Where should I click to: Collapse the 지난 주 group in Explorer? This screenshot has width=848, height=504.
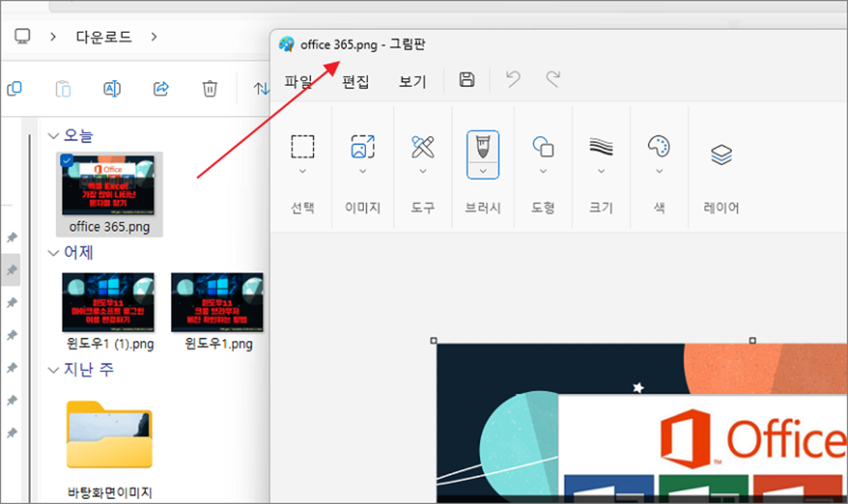[x=53, y=370]
